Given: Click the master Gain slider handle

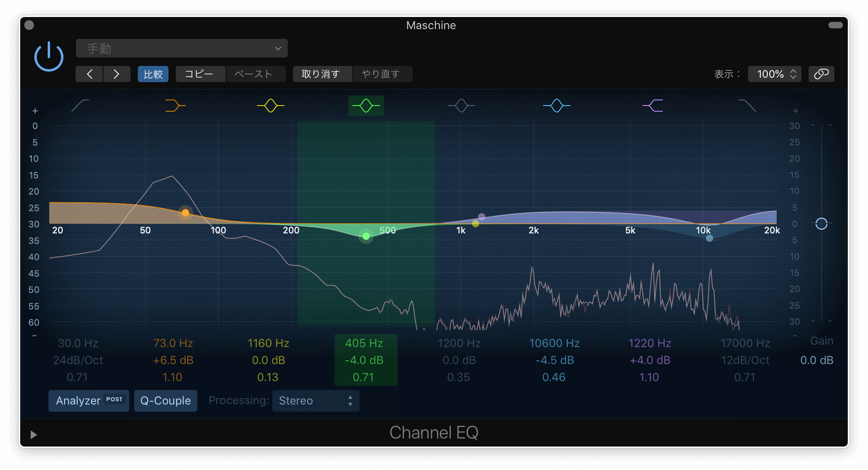Looking at the screenshot, I should 822,224.
